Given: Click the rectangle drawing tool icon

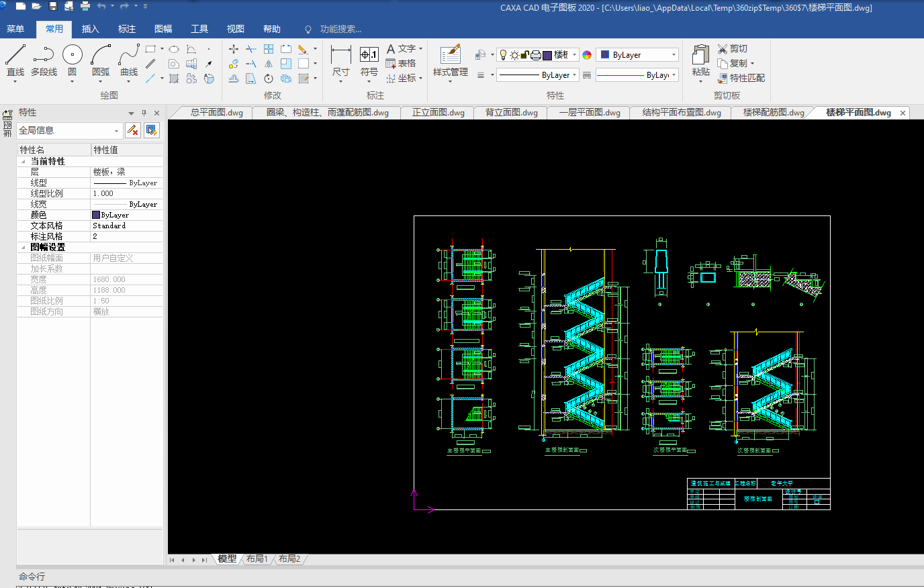Looking at the screenshot, I should 150,49.
